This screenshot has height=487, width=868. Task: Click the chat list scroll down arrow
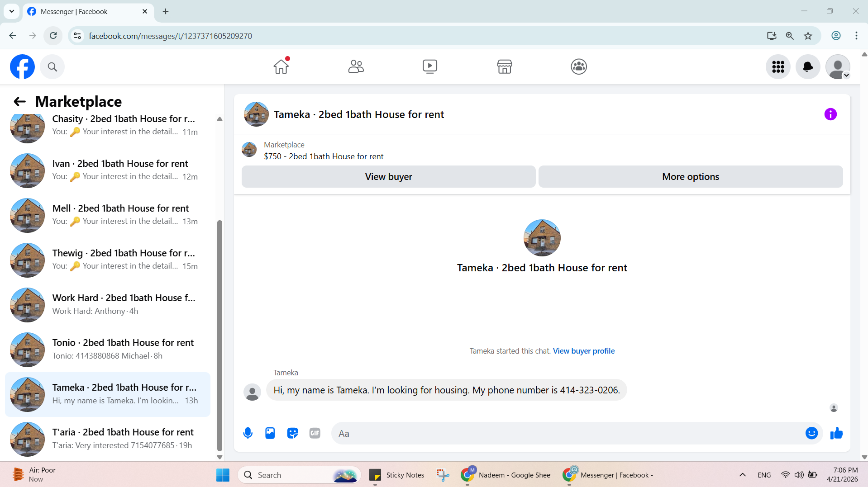(x=219, y=457)
